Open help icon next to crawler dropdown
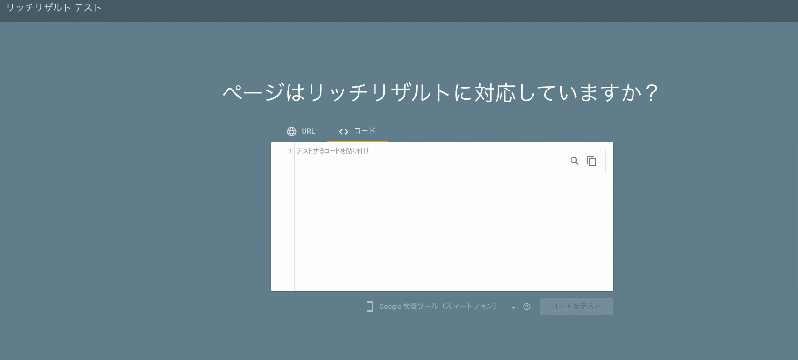 [527, 307]
